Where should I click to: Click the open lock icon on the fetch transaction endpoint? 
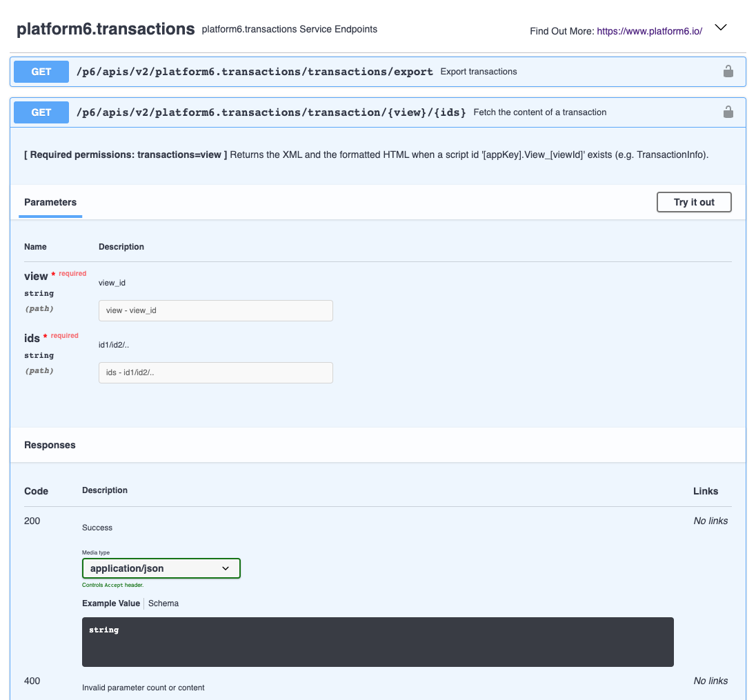pos(728,112)
